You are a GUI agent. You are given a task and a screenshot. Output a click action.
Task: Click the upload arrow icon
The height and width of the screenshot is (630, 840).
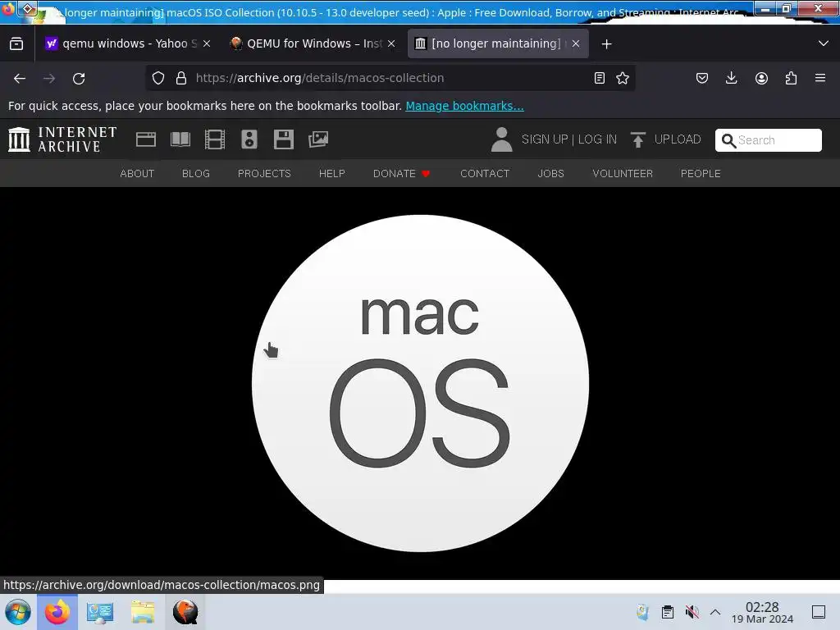pyautogui.click(x=637, y=139)
